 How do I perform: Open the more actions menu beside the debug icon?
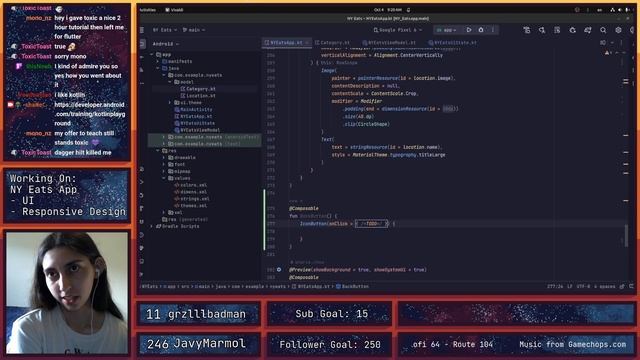tap(493, 30)
